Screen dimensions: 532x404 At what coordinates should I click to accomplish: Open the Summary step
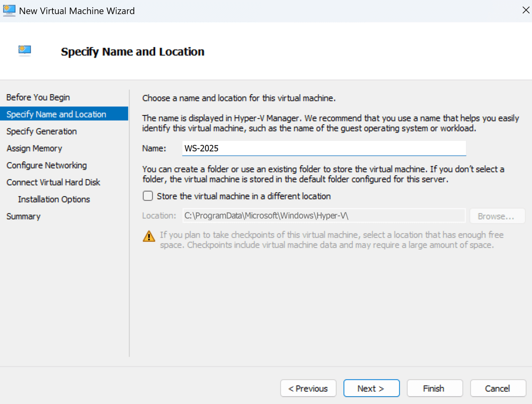coord(23,216)
